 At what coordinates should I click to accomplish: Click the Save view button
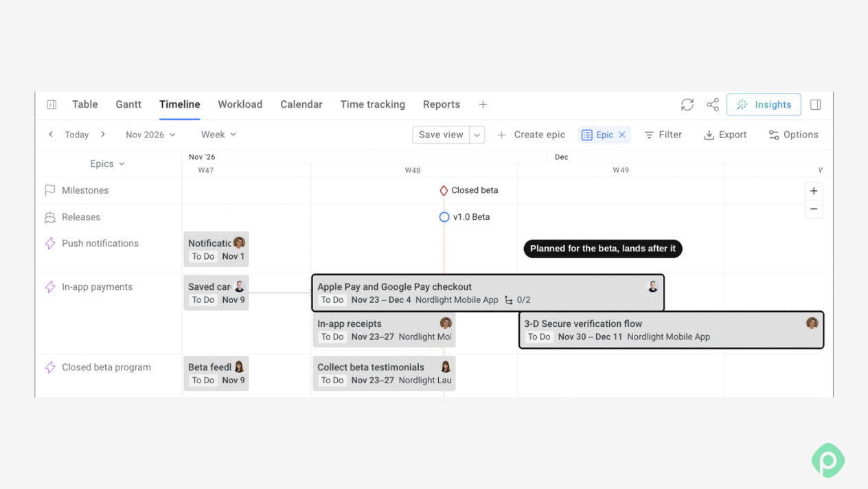441,135
